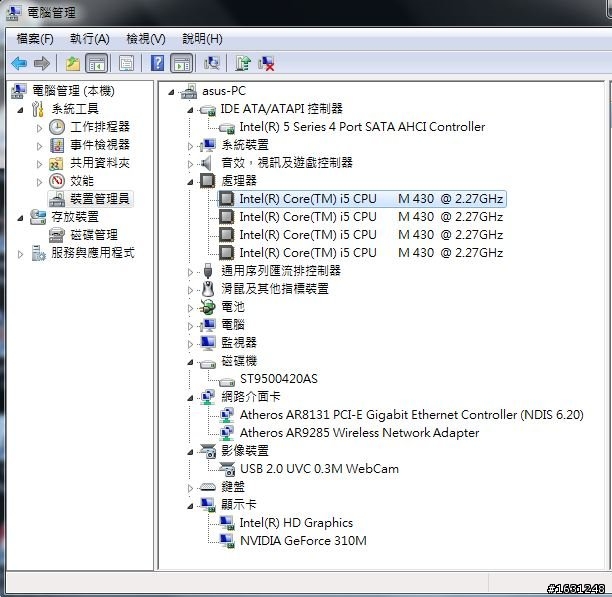Open the 檔案(F) menu
Screen dimensions: 612x597
(35, 39)
